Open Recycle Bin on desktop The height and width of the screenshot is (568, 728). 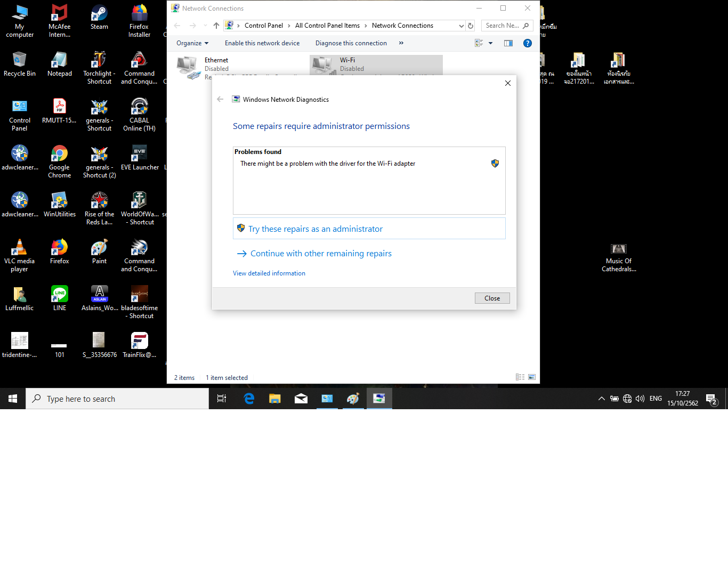(x=20, y=64)
